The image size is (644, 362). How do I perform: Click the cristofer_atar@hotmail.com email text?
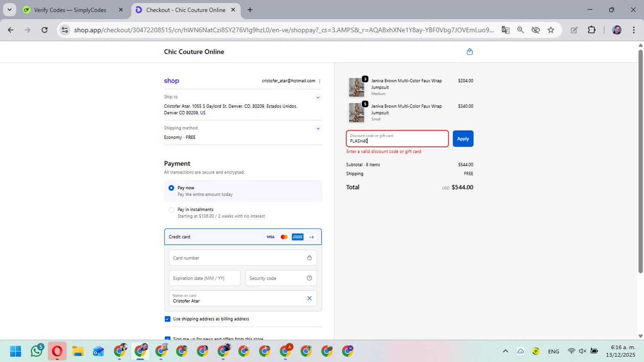[289, 81]
